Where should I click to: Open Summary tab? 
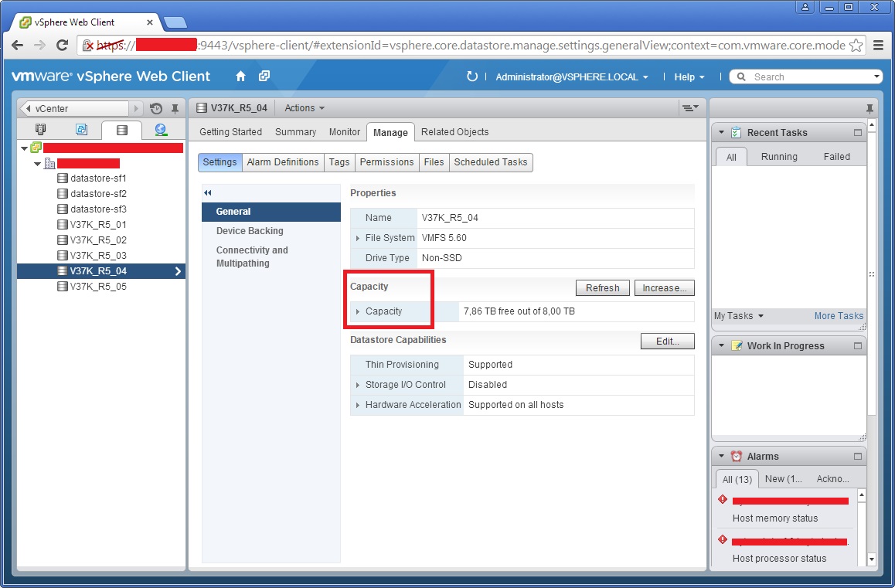(x=295, y=132)
